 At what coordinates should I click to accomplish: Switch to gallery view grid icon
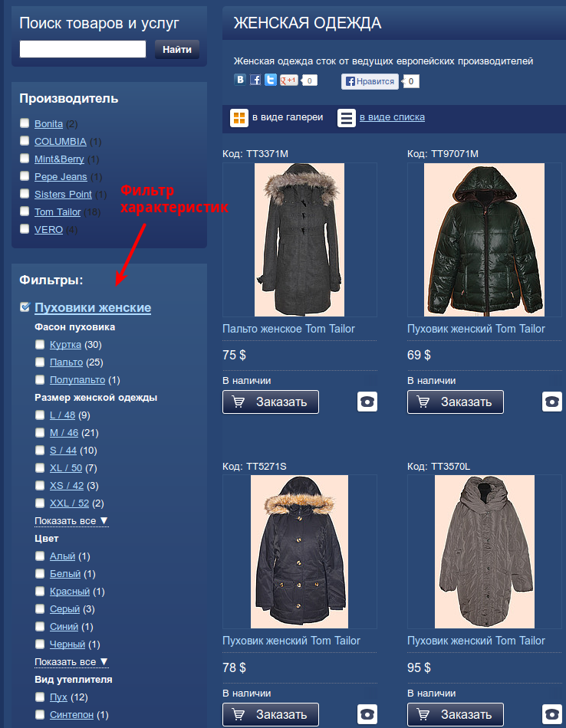coord(239,118)
